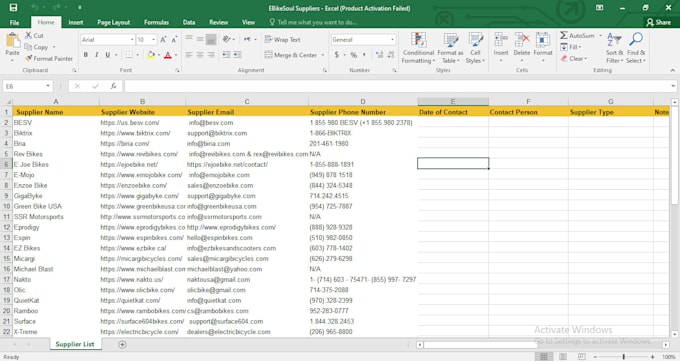Open text orientation options
This screenshot has height=361, width=680.
(x=228, y=39)
